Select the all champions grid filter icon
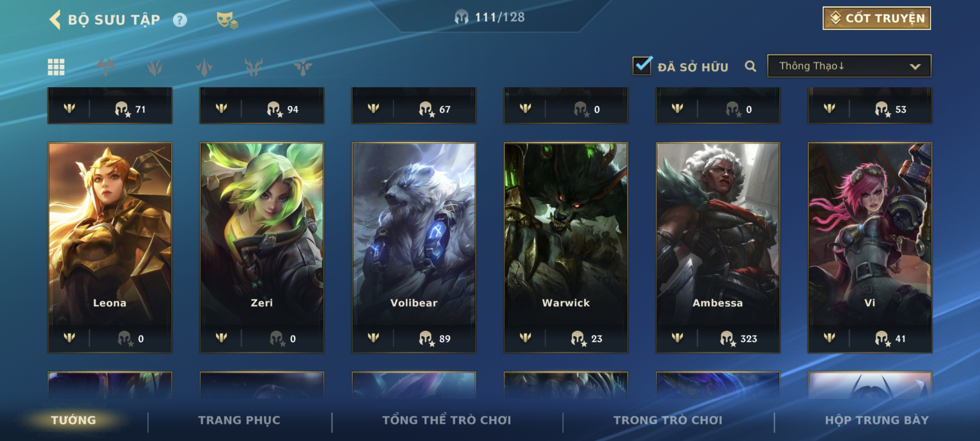 coord(56,67)
